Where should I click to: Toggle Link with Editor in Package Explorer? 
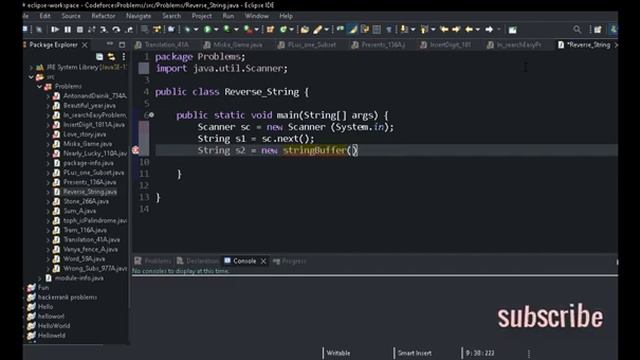[x=111, y=57]
